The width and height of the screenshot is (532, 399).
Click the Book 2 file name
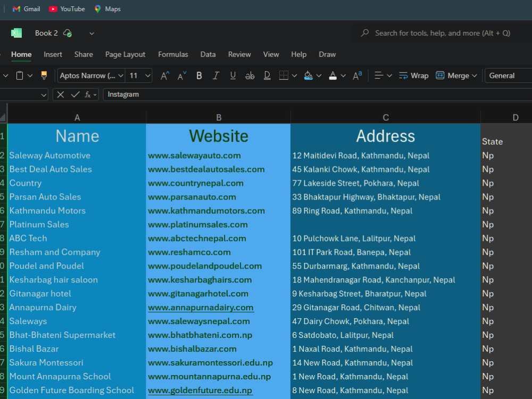[x=46, y=33]
